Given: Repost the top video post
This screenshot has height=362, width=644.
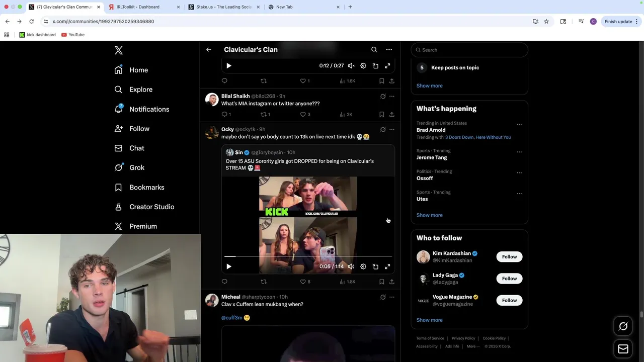Looking at the screenshot, I should coord(264,81).
